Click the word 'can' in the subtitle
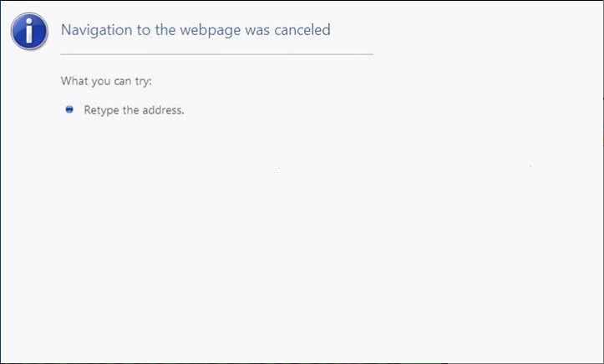Viewport: 604px width, 364px height. coord(123,82)
